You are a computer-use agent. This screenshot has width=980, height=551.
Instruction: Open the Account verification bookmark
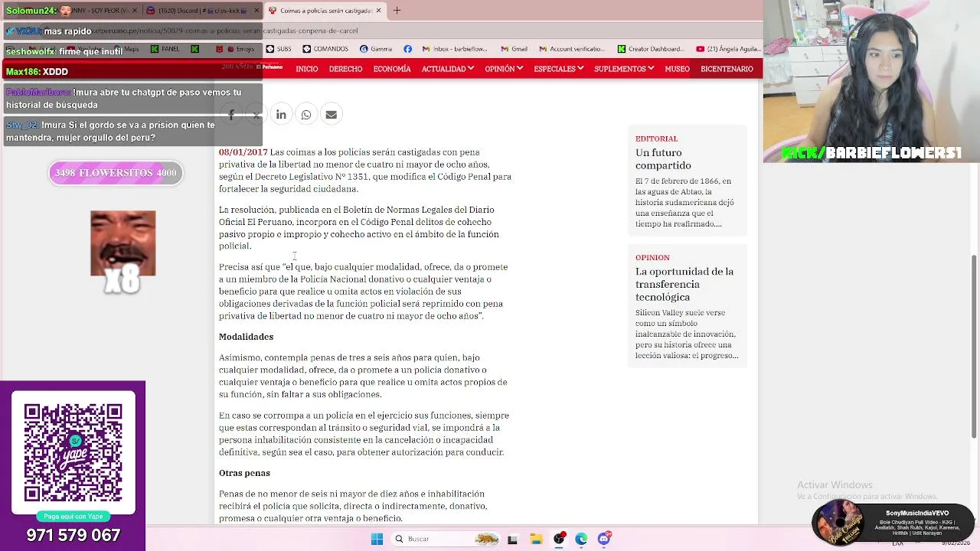(x=572, y=49)
